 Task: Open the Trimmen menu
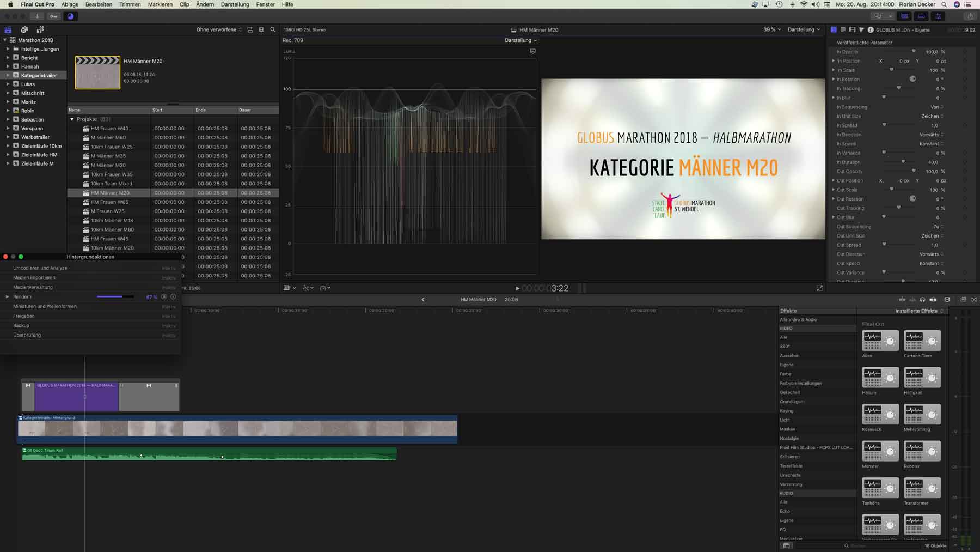click(130, 4)
